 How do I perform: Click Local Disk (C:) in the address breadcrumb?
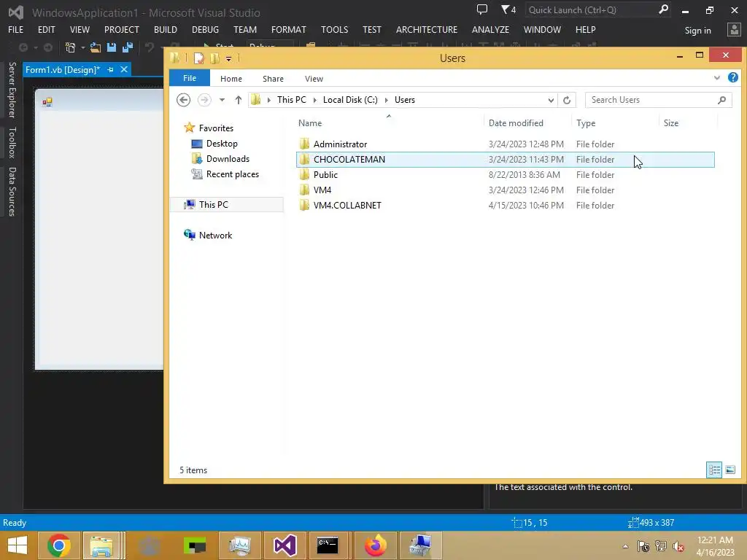[x=350, y=100]
